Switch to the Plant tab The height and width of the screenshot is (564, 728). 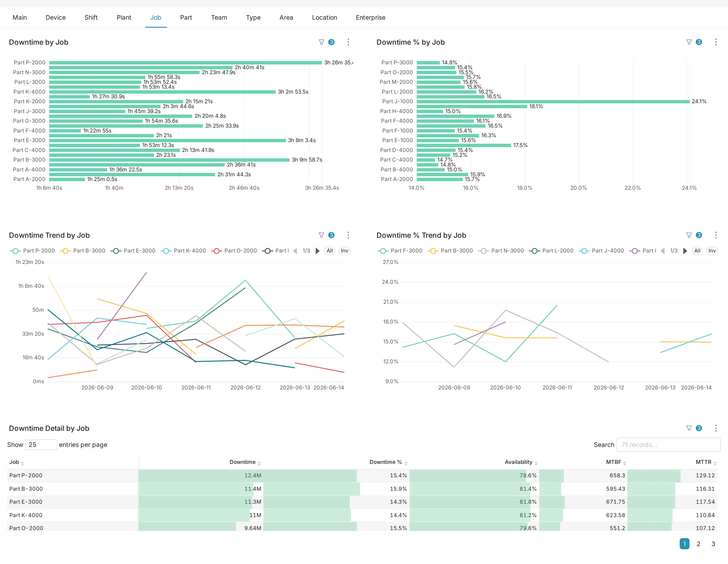(124, 17)
